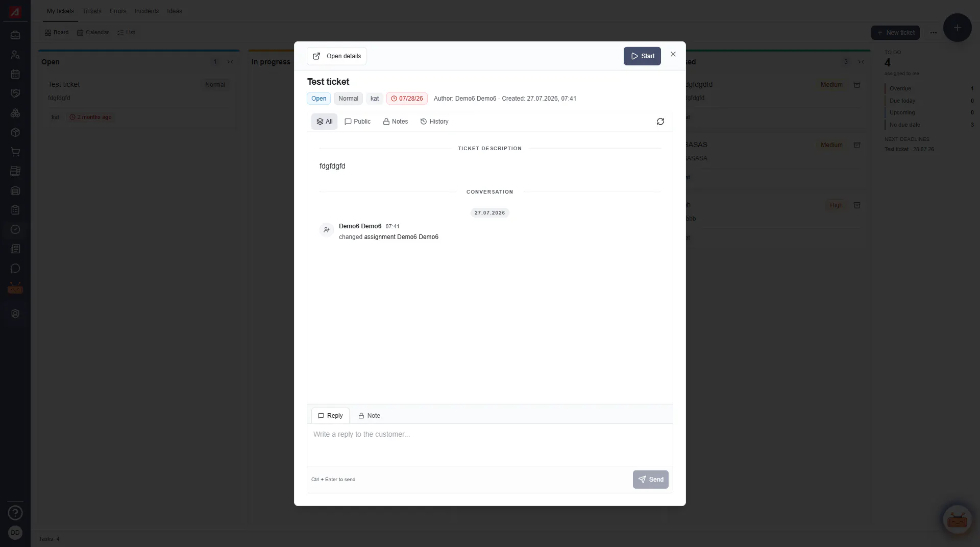
Task: Open the contacts person sidebar icon
Action: 15,55
